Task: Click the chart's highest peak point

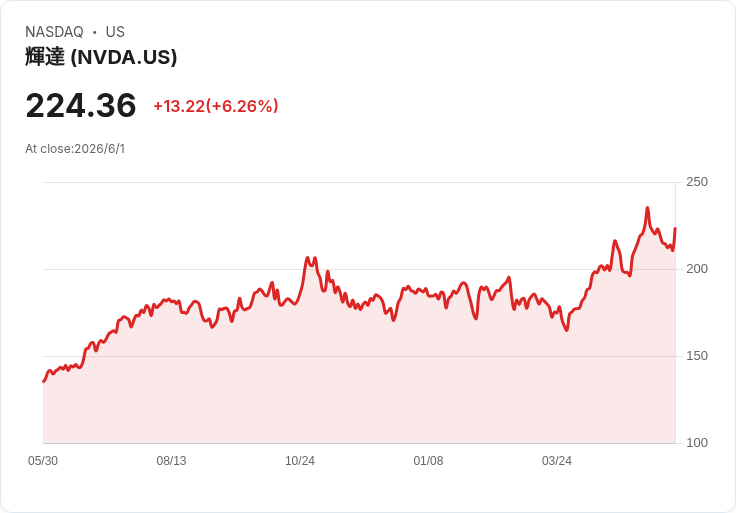Action: click(x=647, y=207)
